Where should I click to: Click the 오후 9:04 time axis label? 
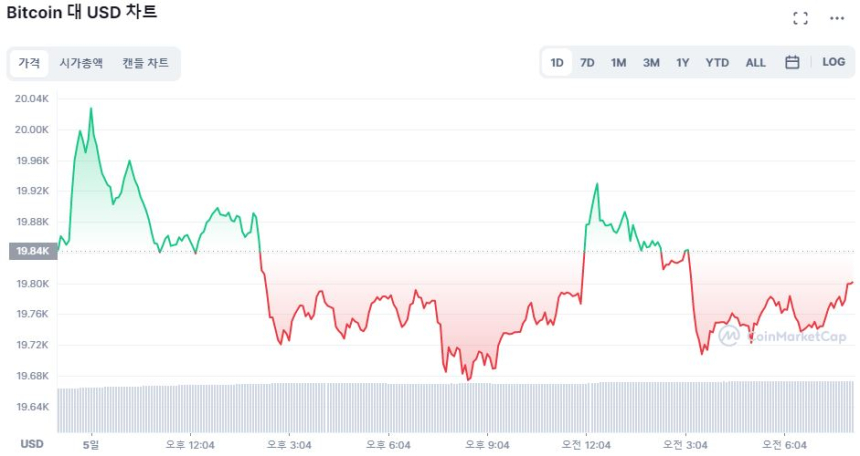pyautogui.click(x=487, y=443)
